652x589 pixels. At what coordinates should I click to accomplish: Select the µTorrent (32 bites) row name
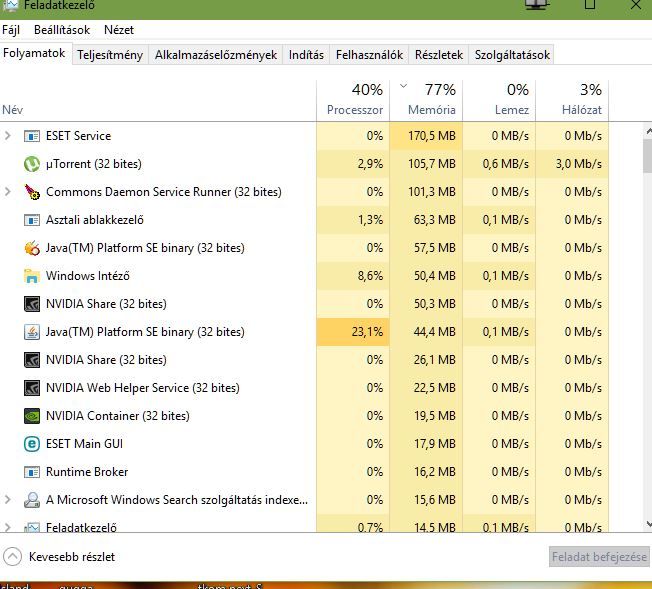(x=94, y=164)
